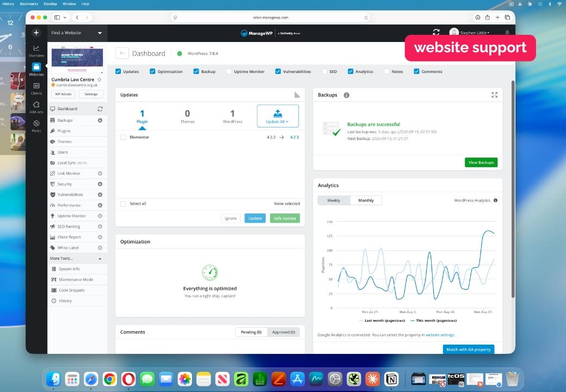
Task: Click the Safe Update button
Action: pyautogui.click(x=285, y=218)
